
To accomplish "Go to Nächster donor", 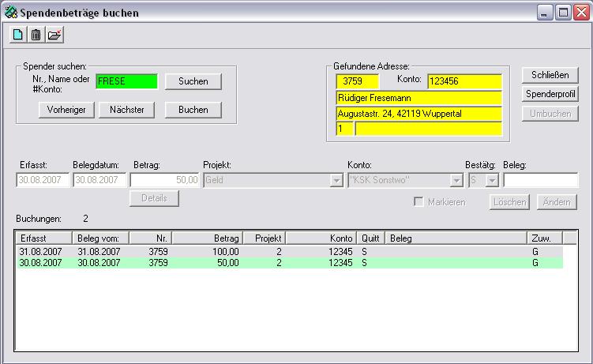I will [x=126, y=111].
